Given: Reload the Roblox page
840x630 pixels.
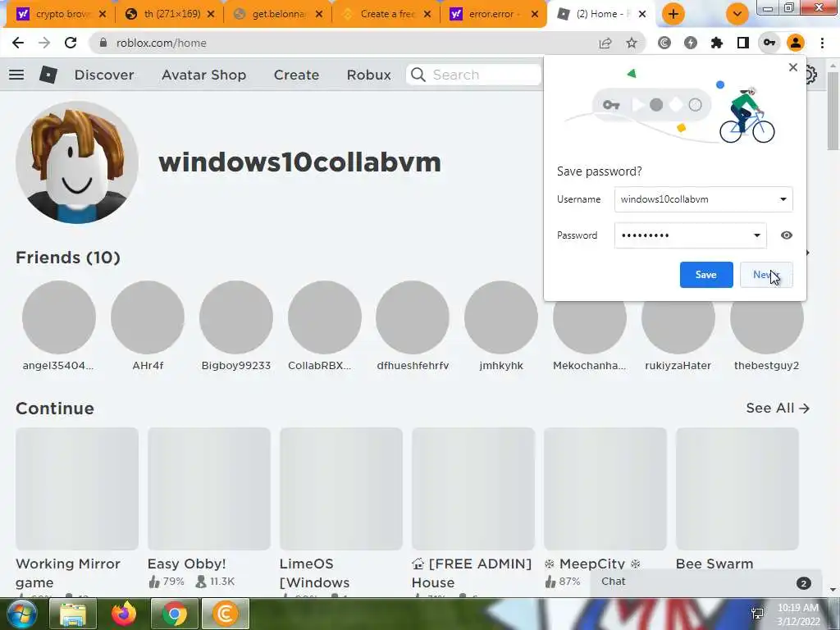Looking at the screenshot, I should (x=71, y=43).
